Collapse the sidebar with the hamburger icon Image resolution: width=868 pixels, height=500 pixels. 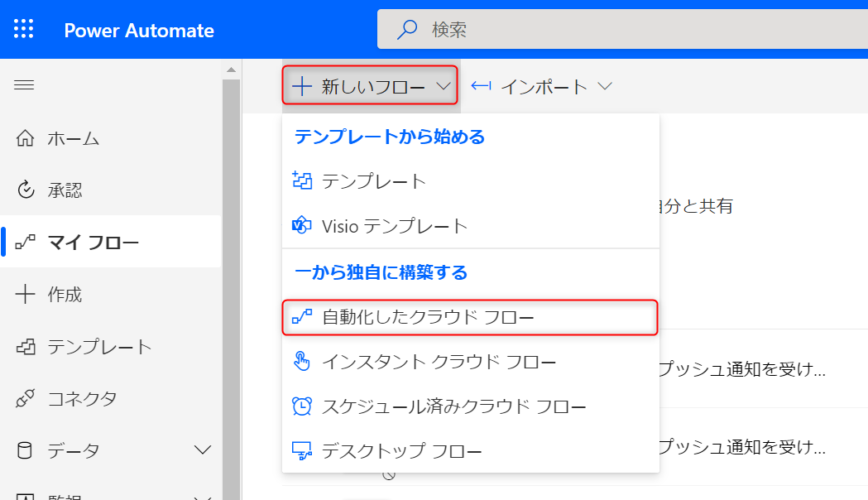[x=24, y=84]
